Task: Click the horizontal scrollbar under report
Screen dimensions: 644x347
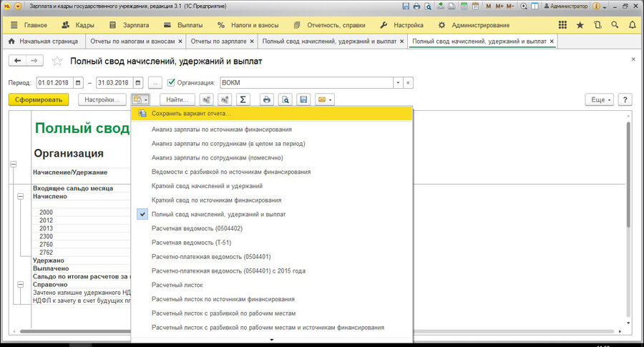Action: point(317,331)
